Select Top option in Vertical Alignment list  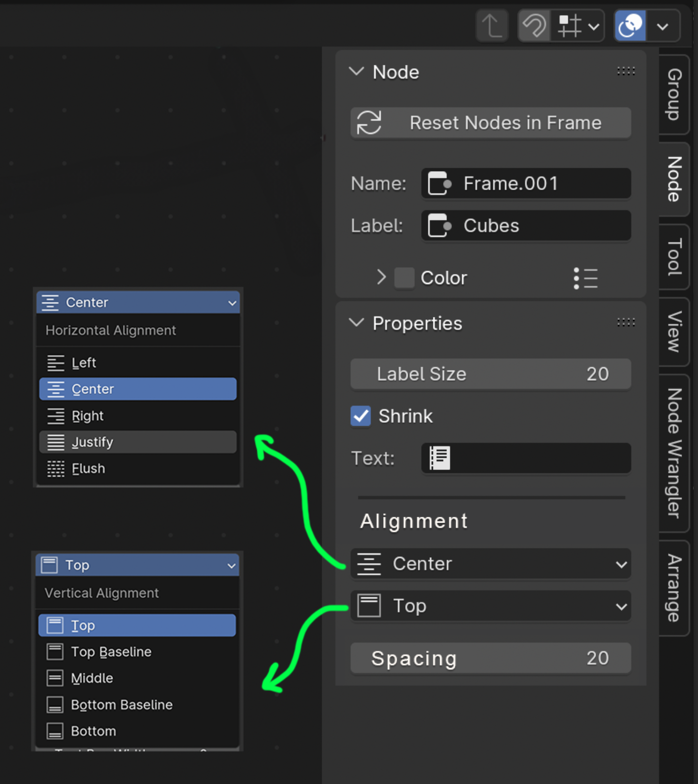click(137, 626)
